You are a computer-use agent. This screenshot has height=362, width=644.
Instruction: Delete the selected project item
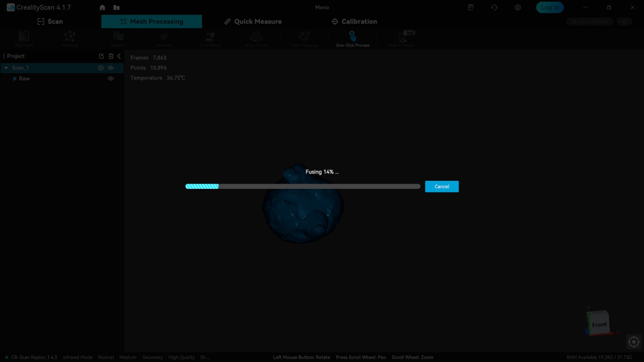click(x=111, y=56)
